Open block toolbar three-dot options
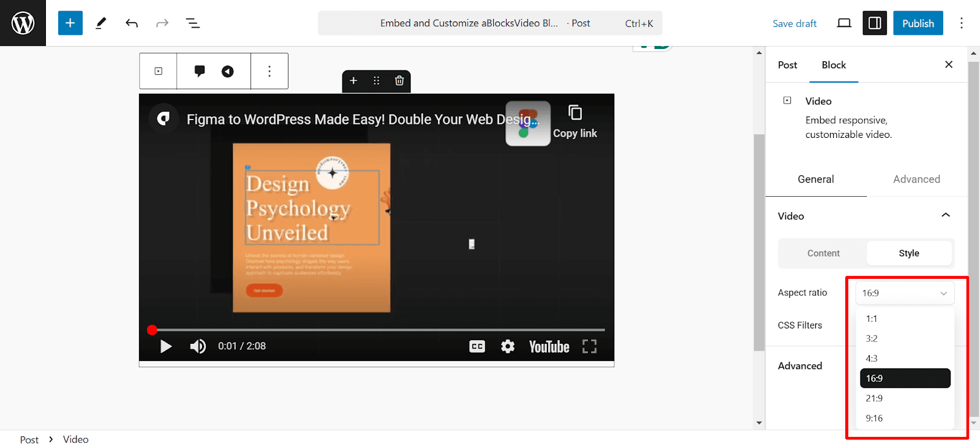 pos(269,71)
